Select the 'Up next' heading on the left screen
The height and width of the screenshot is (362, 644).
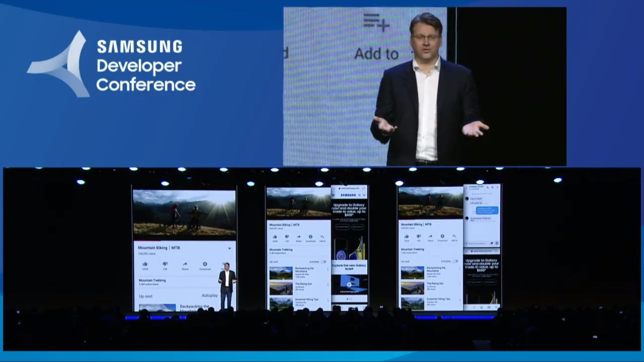click(x=146, y=296)
